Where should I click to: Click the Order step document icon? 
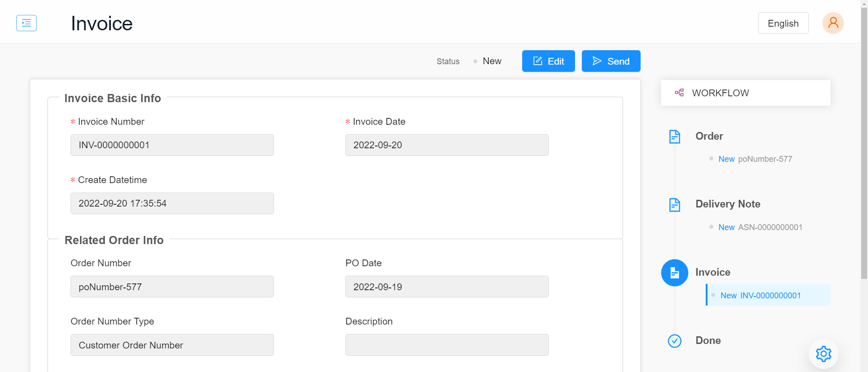675,137
